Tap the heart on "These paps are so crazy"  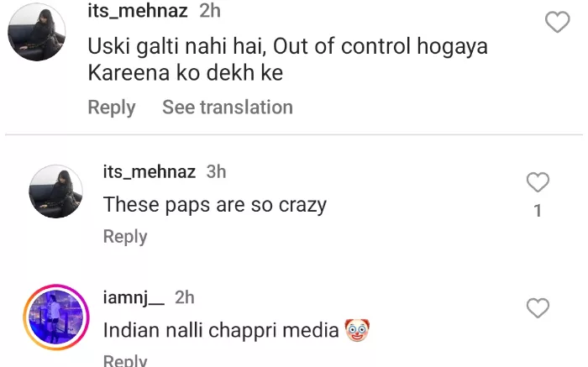pos(538,182)
